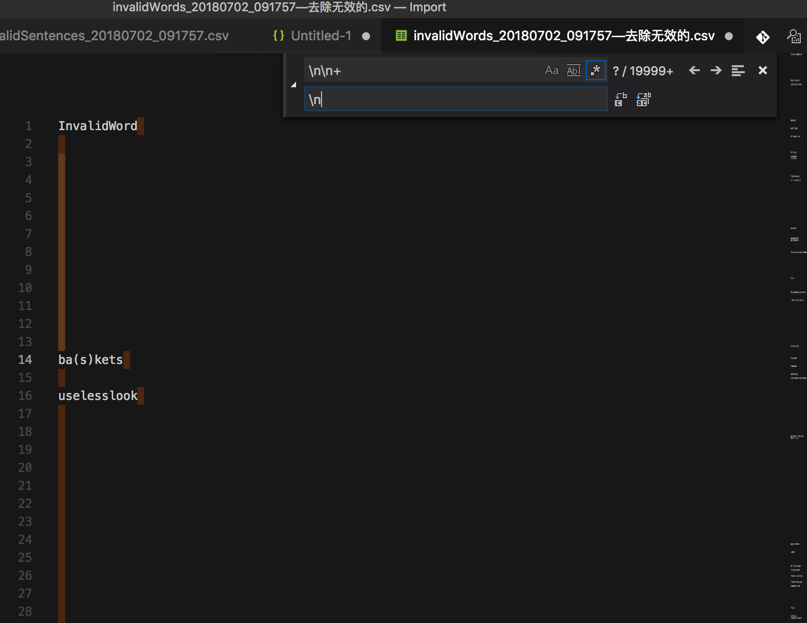Go to previous match arrow
This screenshot has width=807, height=623.
pyautogui.click(x=694, y=71)
